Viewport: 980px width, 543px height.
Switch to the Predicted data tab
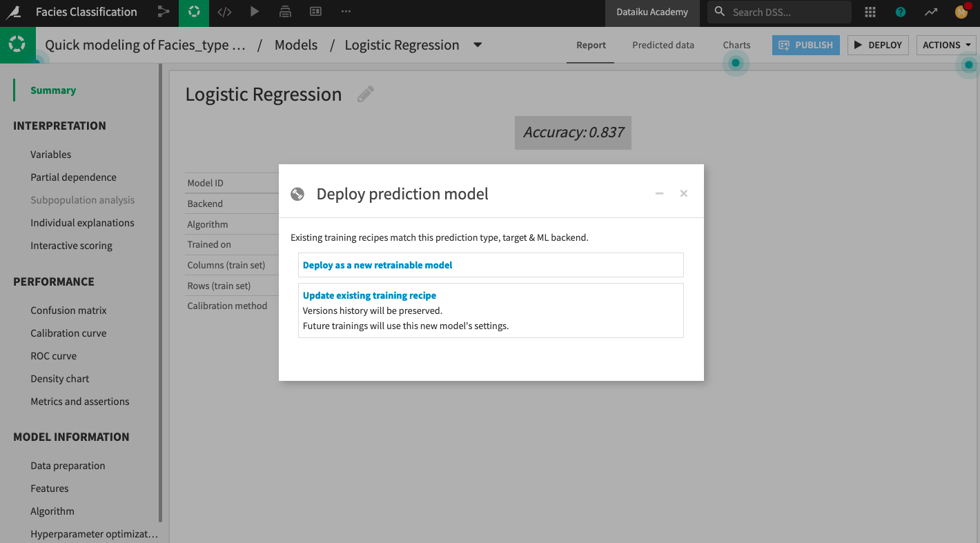point(663,45)
